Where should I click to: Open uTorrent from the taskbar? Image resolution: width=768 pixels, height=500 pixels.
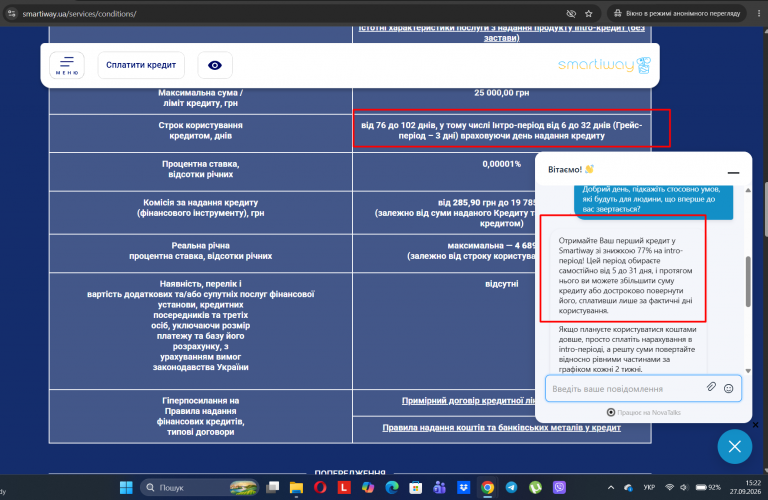[535, 487]
